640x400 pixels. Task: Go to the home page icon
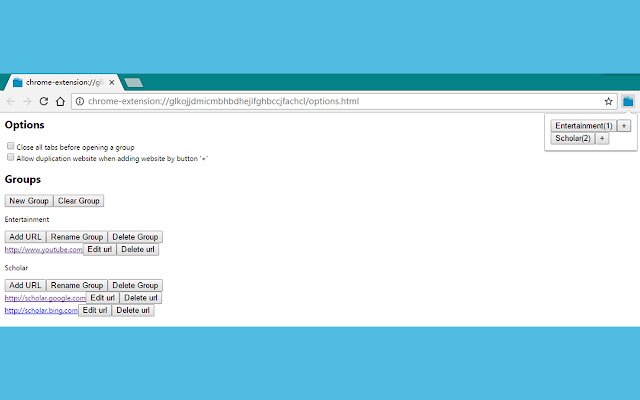[x=60, y=101]
